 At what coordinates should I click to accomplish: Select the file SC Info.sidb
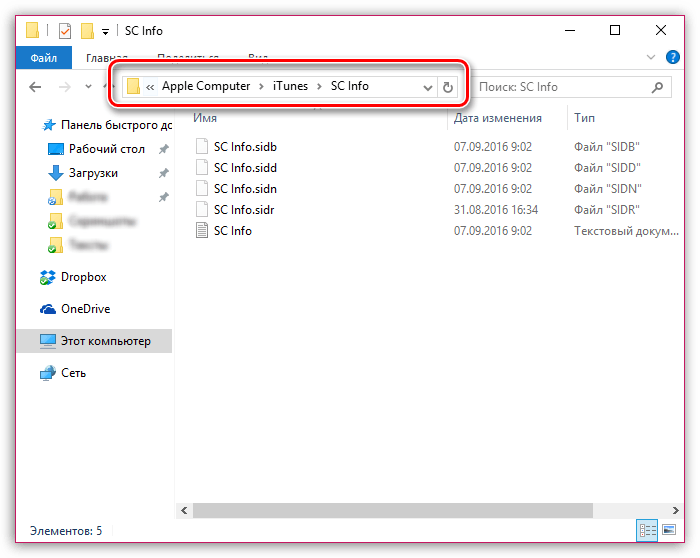[245, 147]
